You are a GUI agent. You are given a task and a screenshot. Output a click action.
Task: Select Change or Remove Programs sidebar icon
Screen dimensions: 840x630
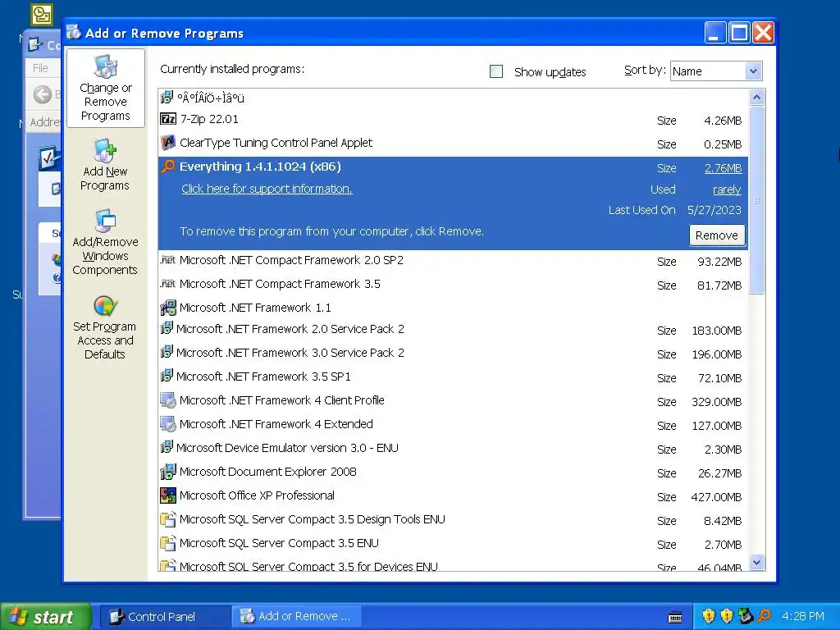point(106,66)
